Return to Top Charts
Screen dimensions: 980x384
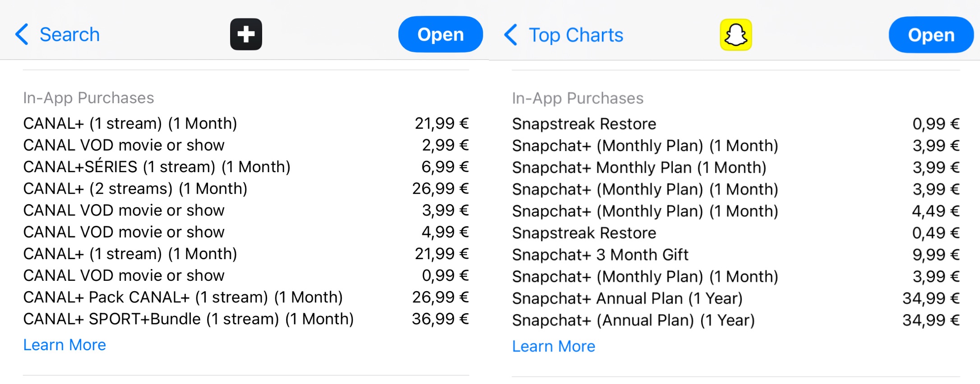pyautogui.click(x=576, y=35)
